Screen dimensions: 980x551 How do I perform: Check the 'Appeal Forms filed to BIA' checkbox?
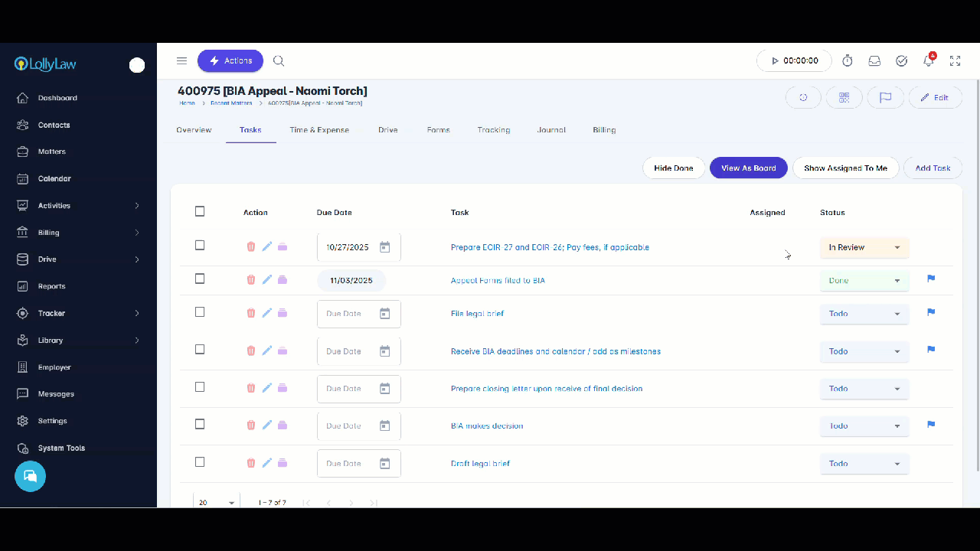pos(200,279)
